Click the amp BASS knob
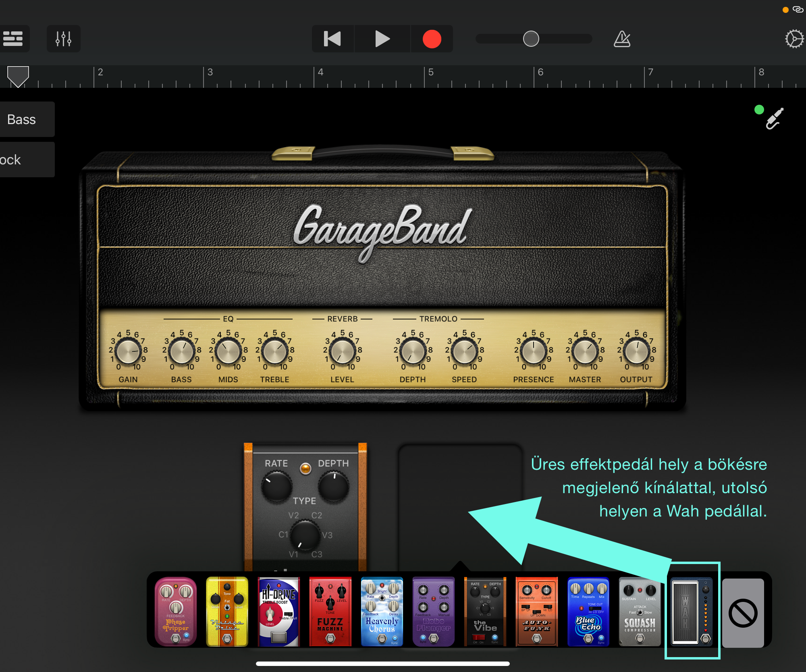806x672 pixels. click(181, 351)
